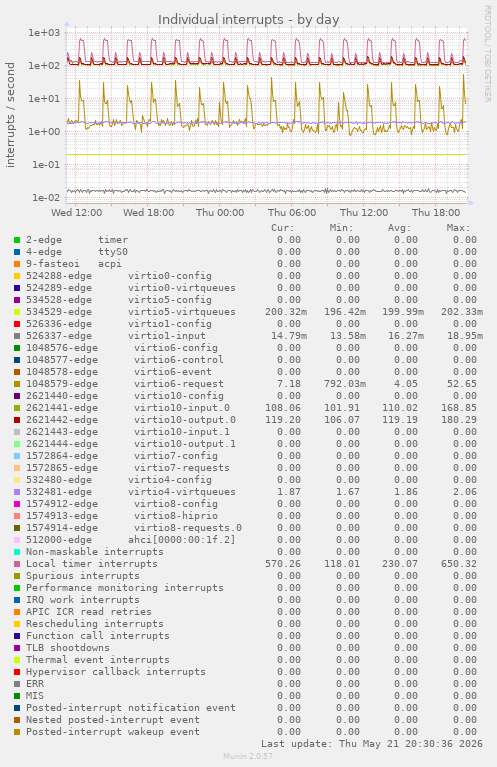Click the virtio10-input.0 legend label
The height and width of the screenshot is (767, 497).
[x=182, y=407]
